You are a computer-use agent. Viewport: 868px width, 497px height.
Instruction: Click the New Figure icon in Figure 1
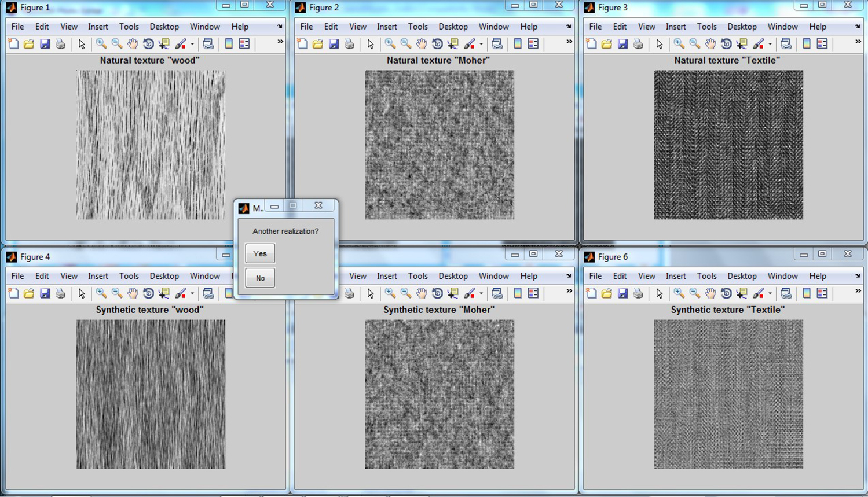click(13, 44)
